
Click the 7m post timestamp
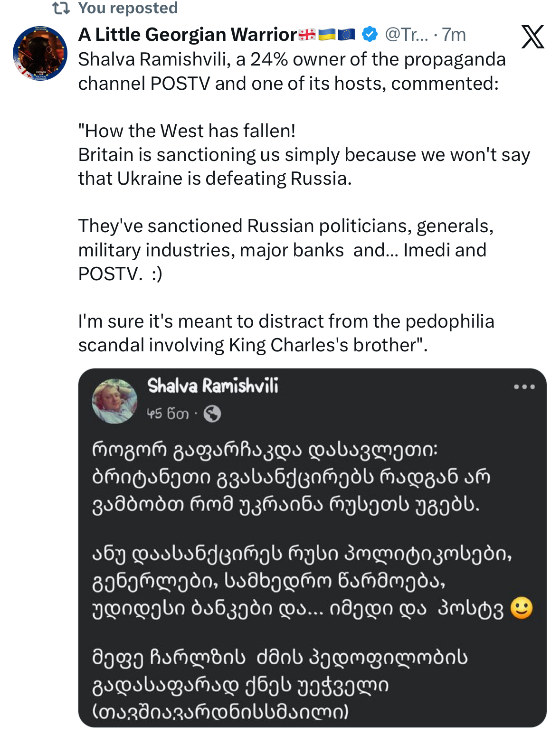click(454, 35)
